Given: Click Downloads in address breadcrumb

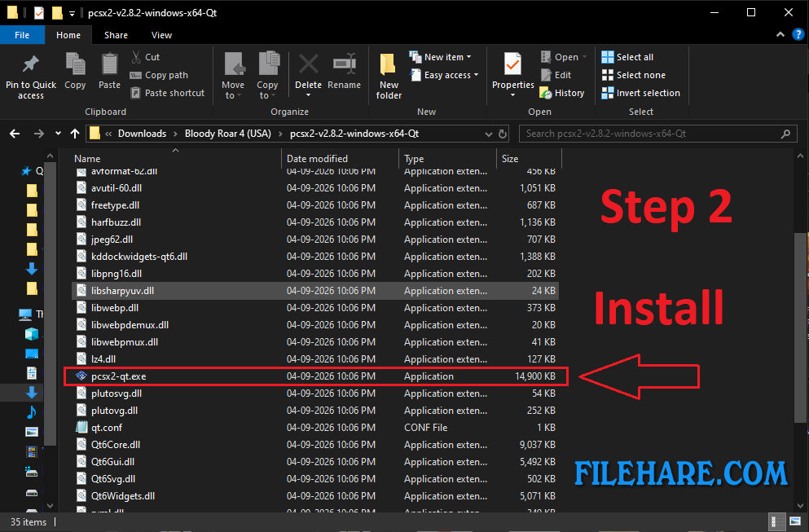Looking at the screenshot, I should point(142,134).
